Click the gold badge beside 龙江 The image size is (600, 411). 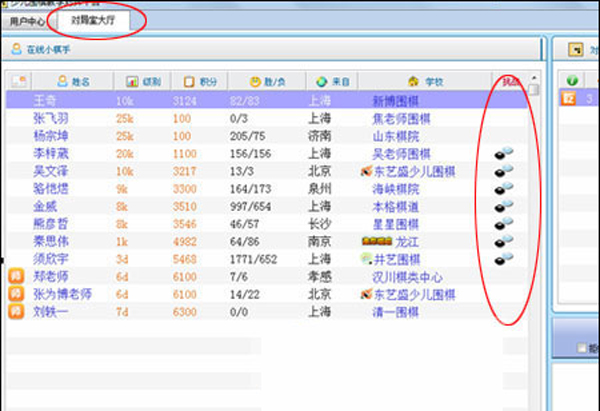tap(377, 241)
